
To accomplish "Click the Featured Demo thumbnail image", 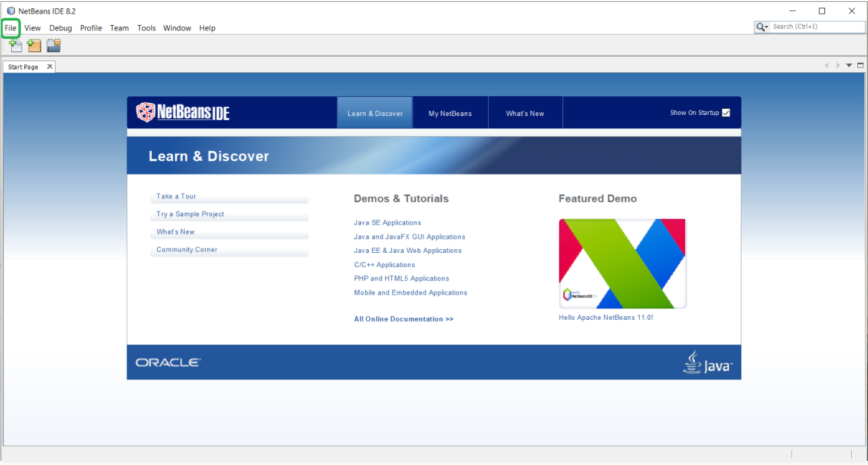I will tap(622, 263).
